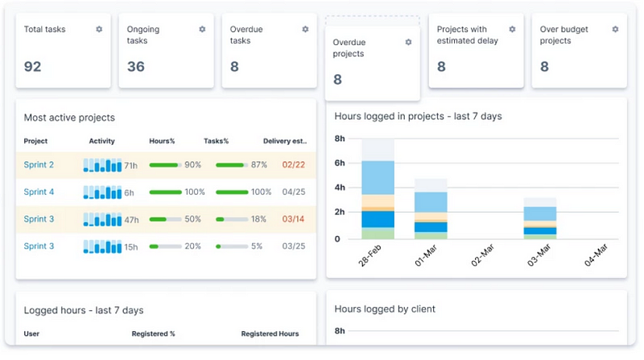This screenshot has width=644, height=360.
Task: Click the Activity column header
Action: pyautogui.click(x=102, y=141)
